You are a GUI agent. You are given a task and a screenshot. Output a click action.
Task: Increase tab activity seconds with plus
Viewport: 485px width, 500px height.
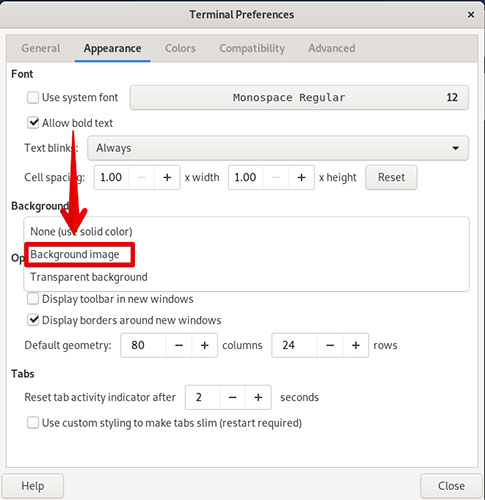pyautogui.click(x=258, y=397)
